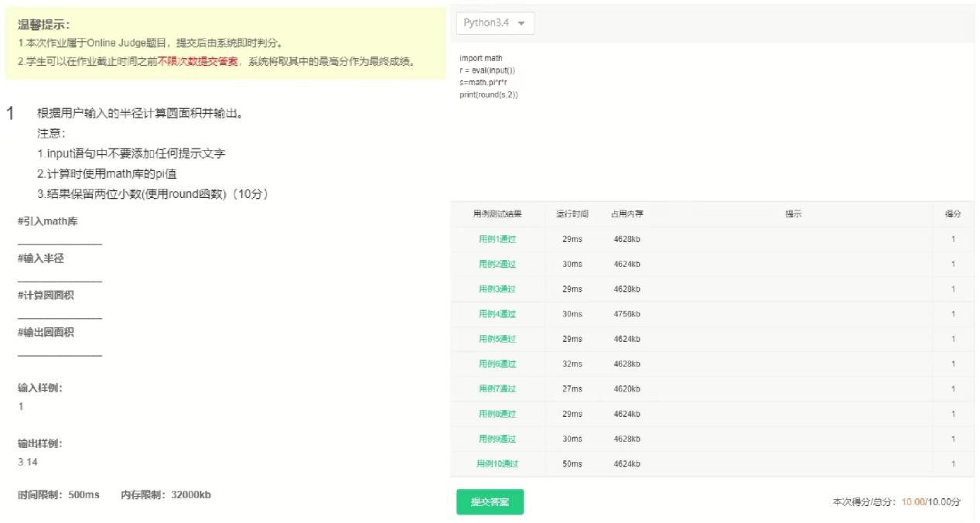980x523 pixels.
Task: Click the 用例6通过 test result
Action: pos(497,364)
